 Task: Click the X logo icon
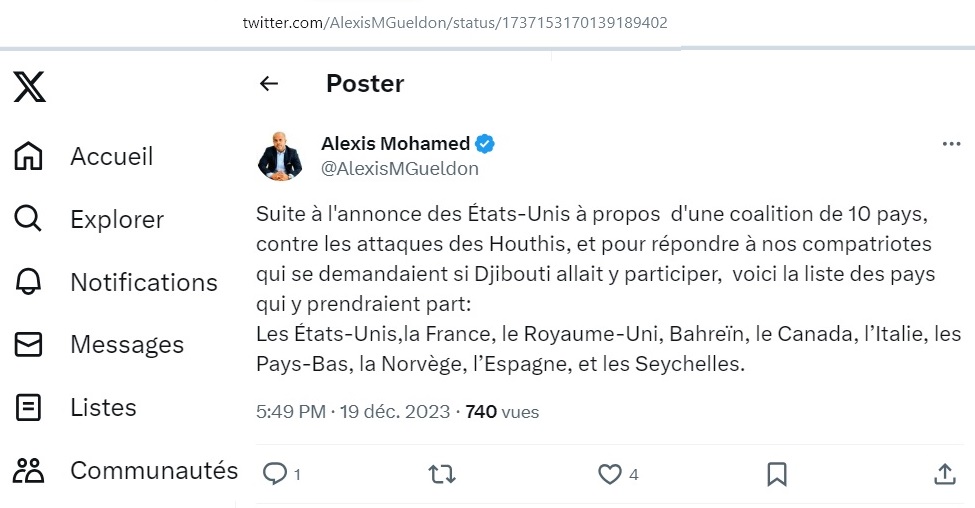click(x=29, y=86)
